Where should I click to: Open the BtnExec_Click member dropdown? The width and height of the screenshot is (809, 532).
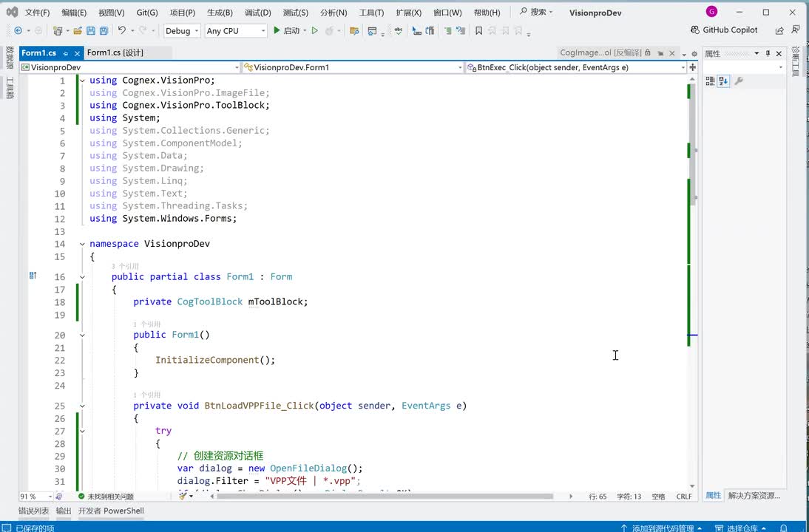pos(576,67)
